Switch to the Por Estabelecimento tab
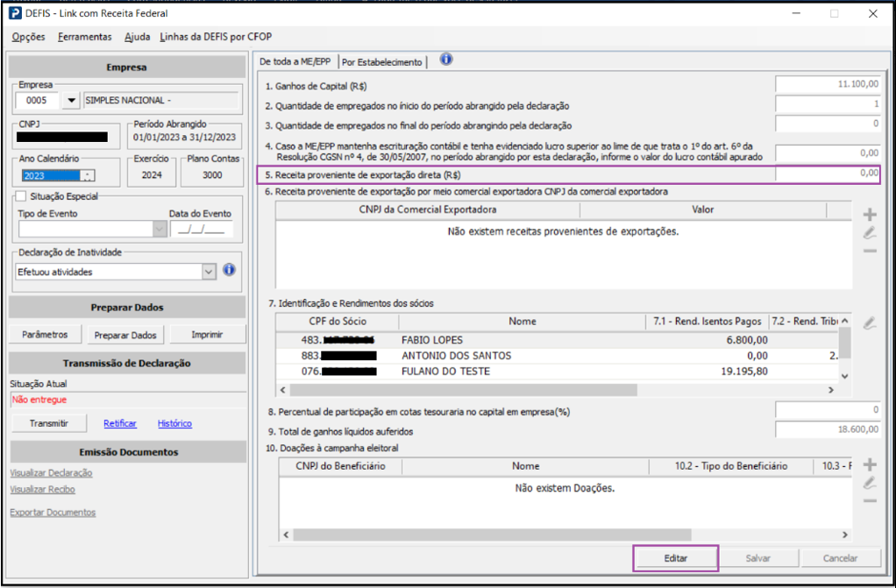 pos(382,62)
